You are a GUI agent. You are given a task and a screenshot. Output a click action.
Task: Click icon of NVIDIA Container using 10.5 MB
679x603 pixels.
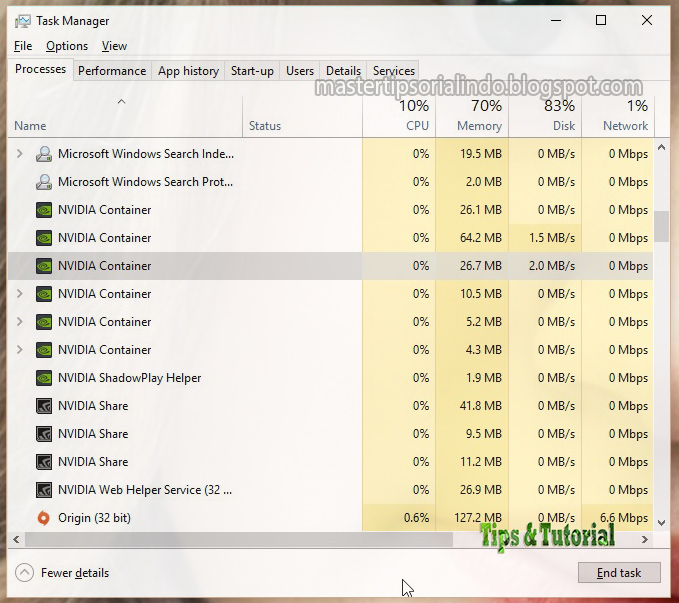(44, 294)
